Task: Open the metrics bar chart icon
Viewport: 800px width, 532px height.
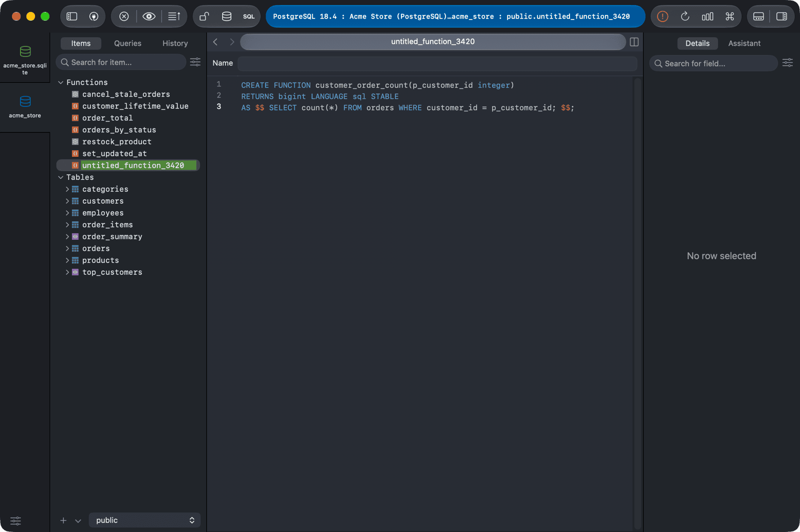Action: pyautogui.click(x=707, y=16)
